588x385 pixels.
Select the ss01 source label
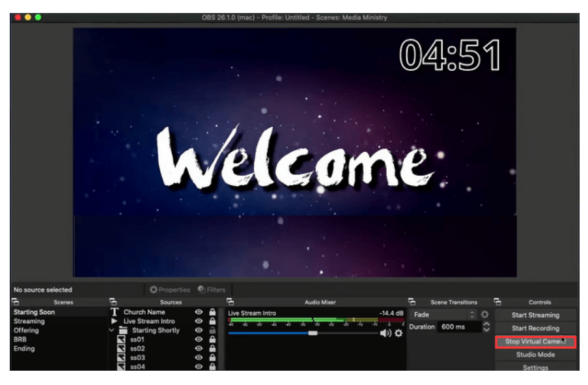(x=137, y=339)
